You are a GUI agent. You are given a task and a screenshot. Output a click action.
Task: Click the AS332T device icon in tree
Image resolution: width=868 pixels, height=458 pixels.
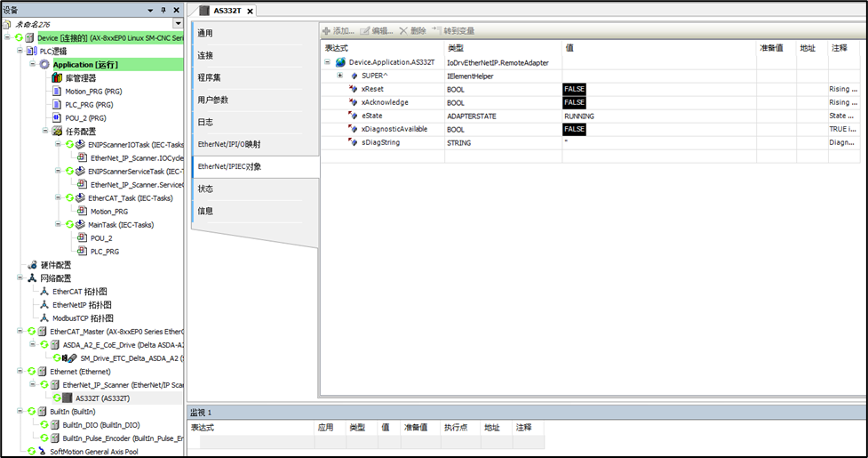[67, 398]
